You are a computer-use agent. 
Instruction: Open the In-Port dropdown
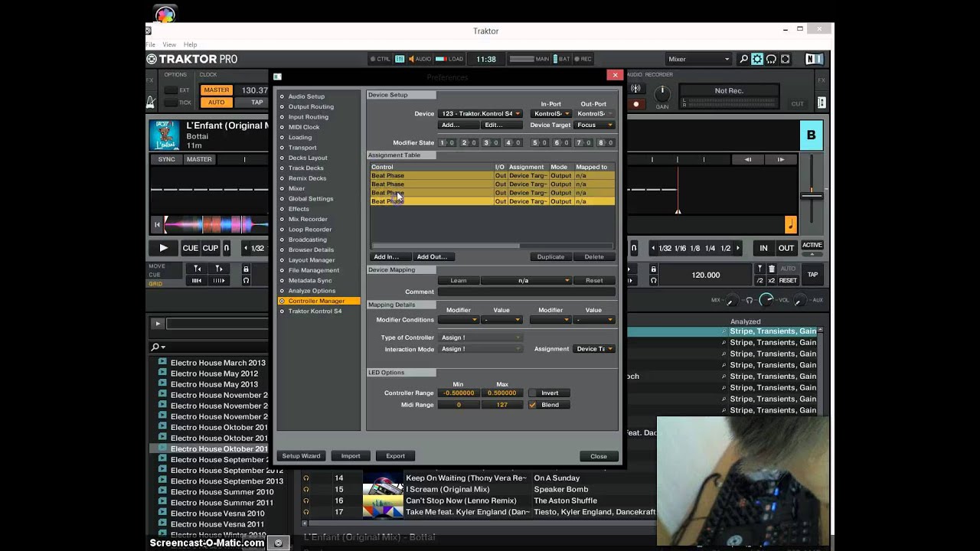click(550, 113)
